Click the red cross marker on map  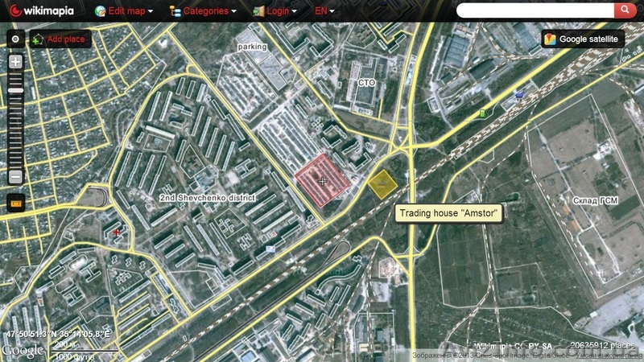(118, 232)
